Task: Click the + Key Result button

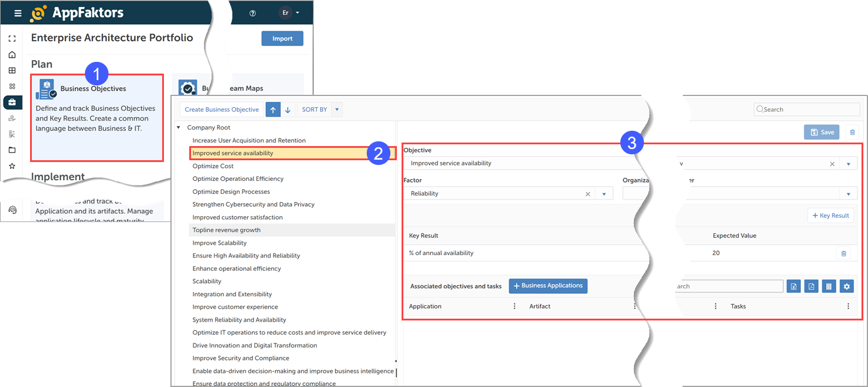Action: (830, 216)
